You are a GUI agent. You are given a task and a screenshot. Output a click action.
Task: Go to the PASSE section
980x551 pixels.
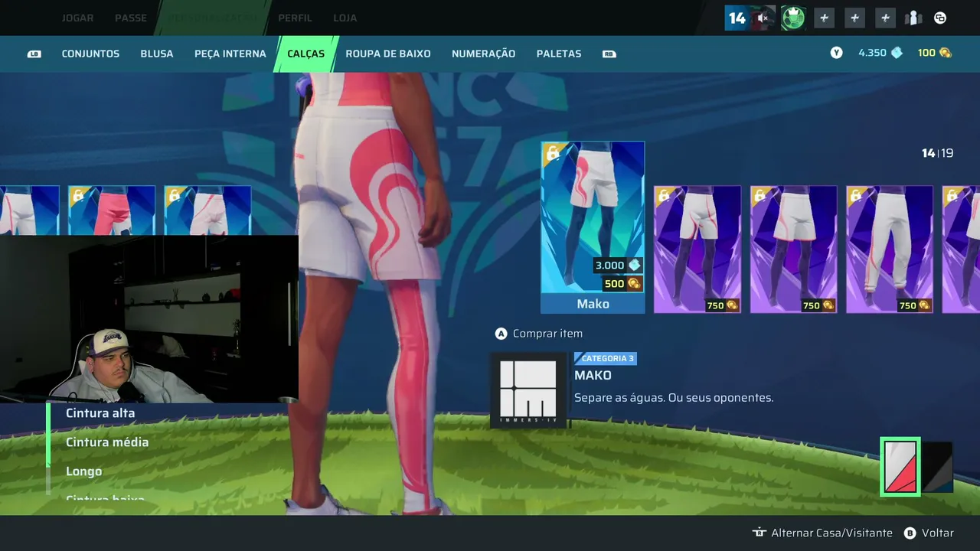click(131, 18)
